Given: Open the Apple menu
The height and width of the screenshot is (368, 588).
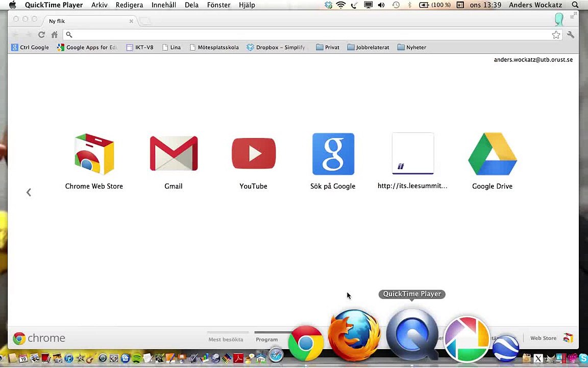Looking at the screenshot, I should pyautogui.click(x=12, y=5).
